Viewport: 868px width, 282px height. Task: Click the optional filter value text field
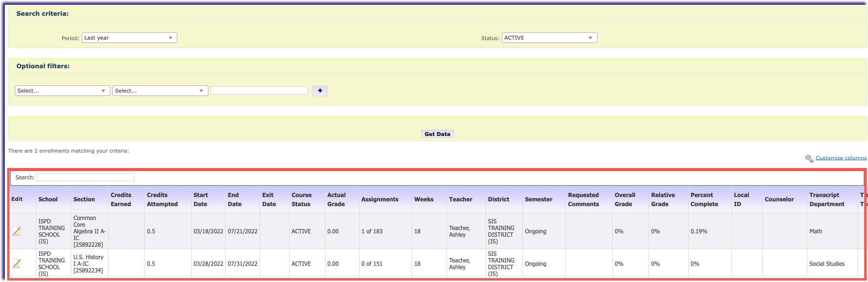pyautogui.click(x=259, y=91)
